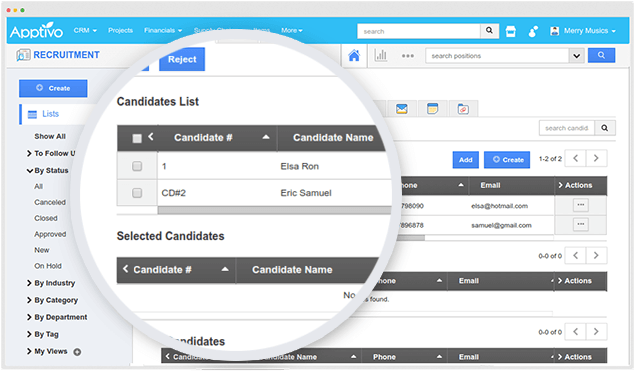Screen dimensions: 635x371
Task: Click the search candidates magnifier icon
Action: (x=605, y=128)
